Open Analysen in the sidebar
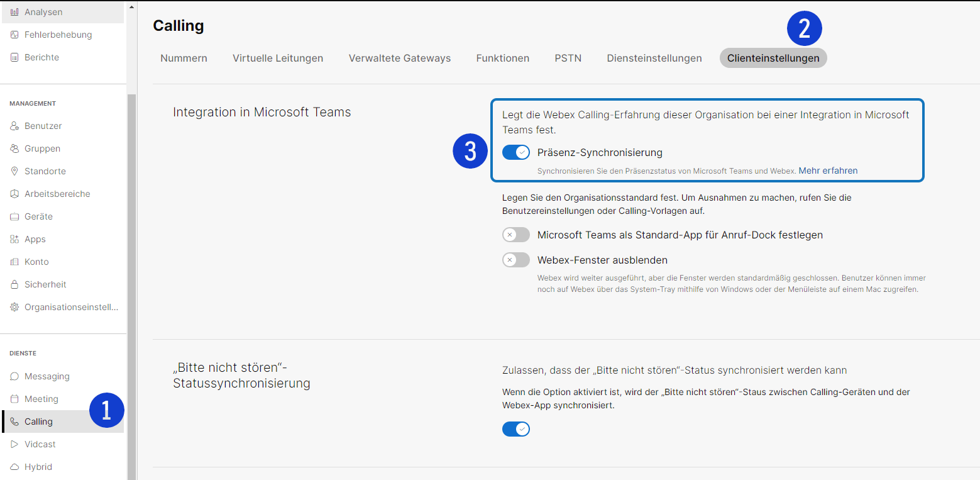Viewport: 980px width, 480px height. 63,12
